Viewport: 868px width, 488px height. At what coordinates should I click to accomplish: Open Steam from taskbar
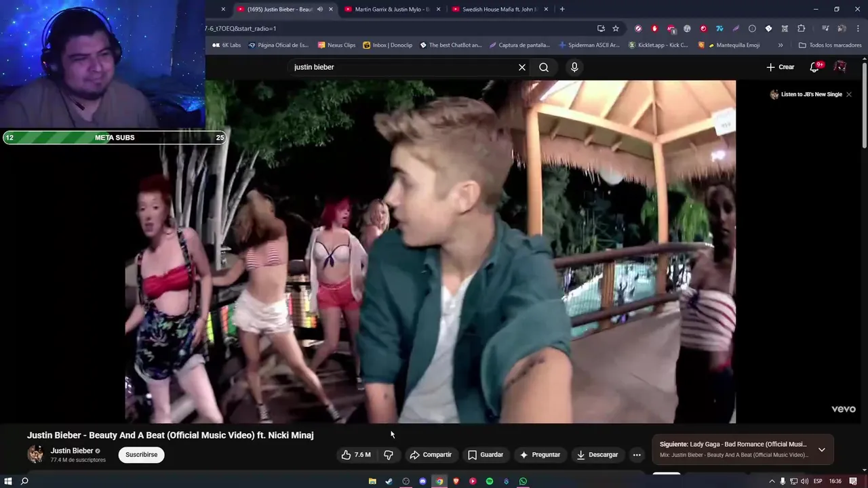[389, 481]
